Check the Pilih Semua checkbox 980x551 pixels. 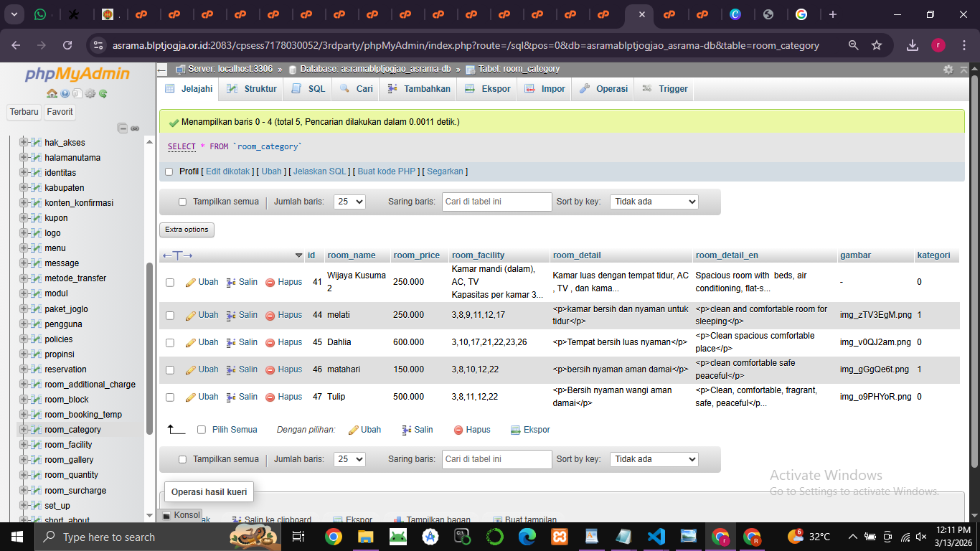pos(202,430)
